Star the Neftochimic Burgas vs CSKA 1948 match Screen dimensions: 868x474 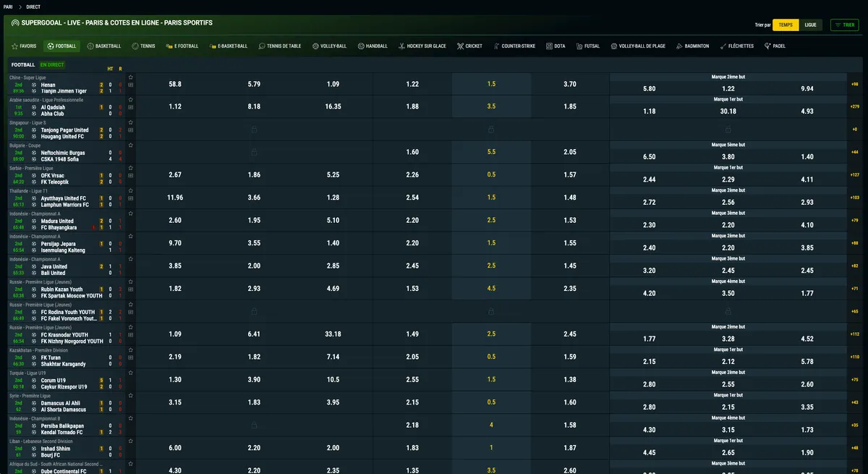click(131, 145)
